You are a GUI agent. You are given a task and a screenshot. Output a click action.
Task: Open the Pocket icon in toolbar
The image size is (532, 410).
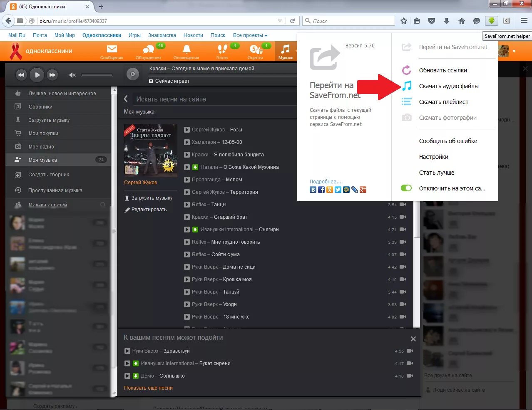pos(432,21)
